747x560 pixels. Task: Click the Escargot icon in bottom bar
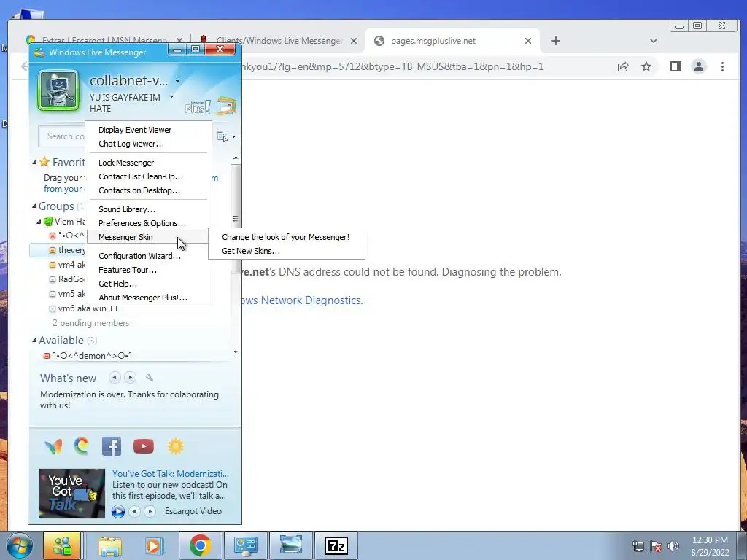(x=82, y=446)
